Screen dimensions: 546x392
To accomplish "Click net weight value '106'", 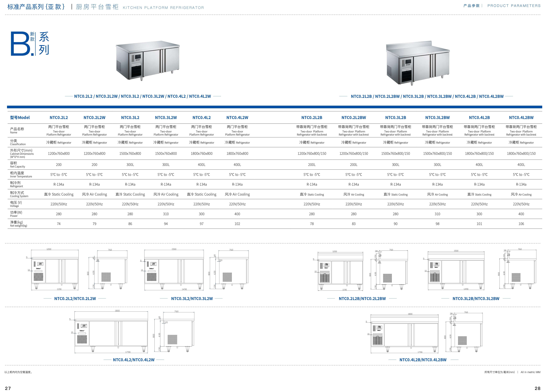I will [521, 224].
